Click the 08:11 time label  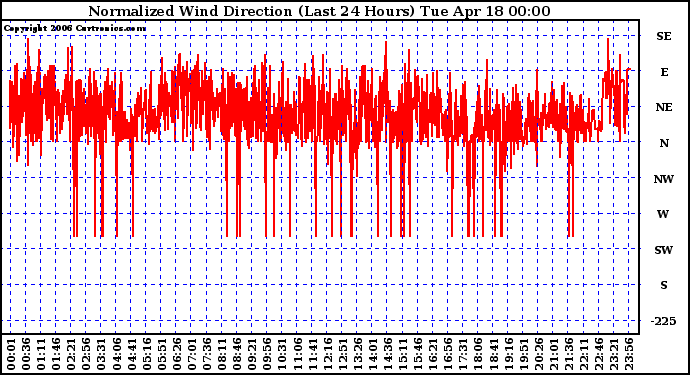[x=222, y=354]
